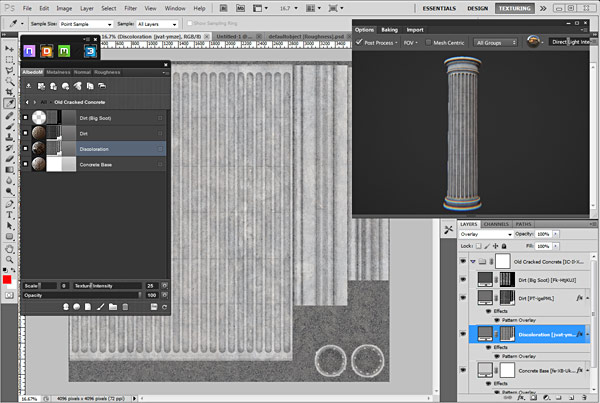Click the Import tab in viewer
Viewport: 600px width, 403px height.
(x=415, y=30)
